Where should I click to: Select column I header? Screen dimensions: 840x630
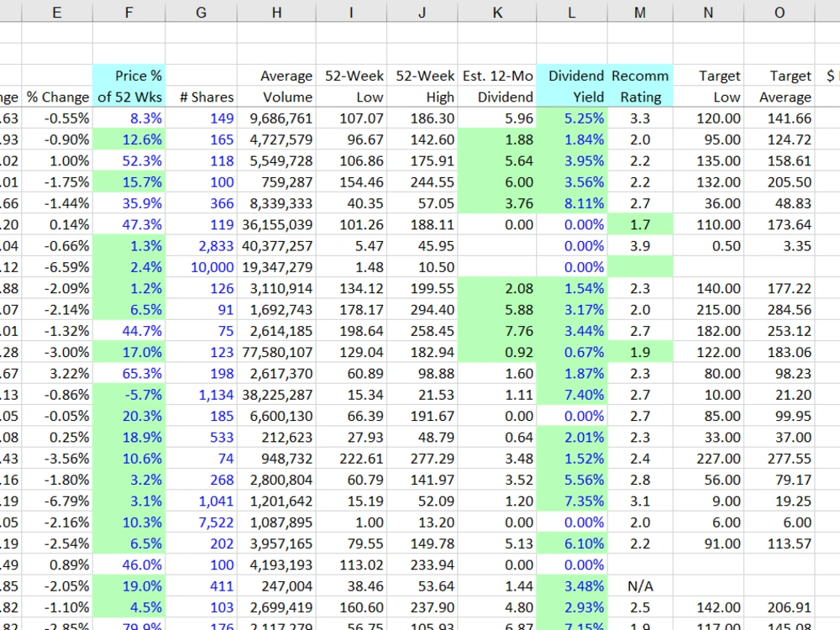point(351,13)
